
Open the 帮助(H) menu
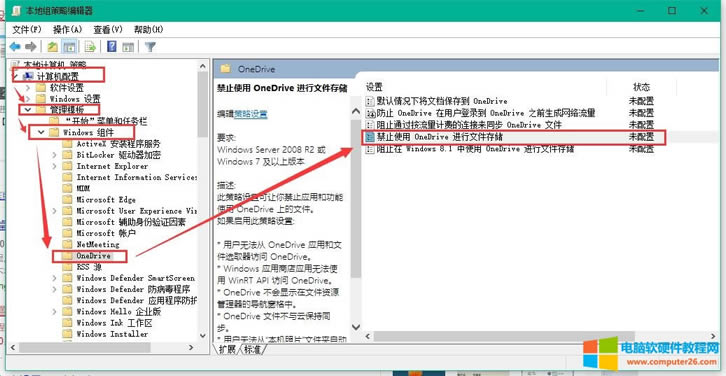(x=149, y=30)
